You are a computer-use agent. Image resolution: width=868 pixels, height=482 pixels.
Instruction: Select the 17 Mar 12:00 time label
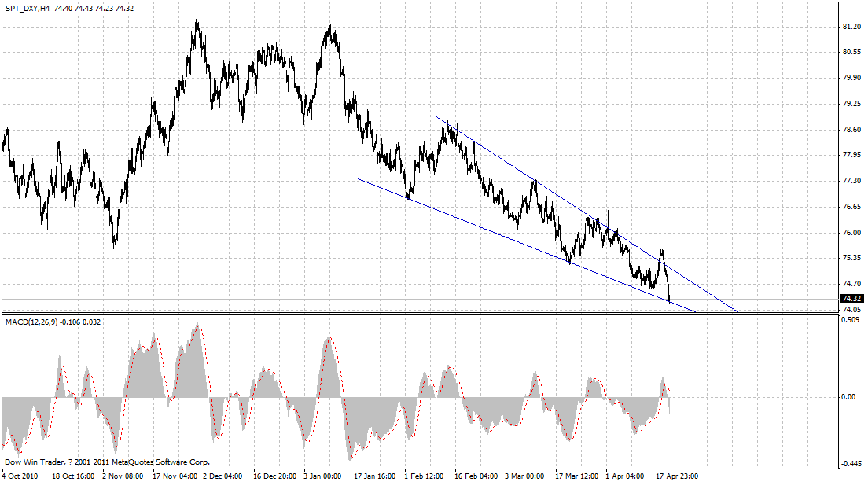(x=577, y=476)
